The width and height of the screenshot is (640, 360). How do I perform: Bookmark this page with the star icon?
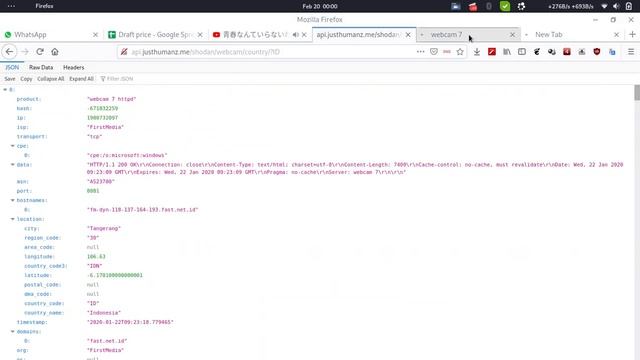(x=460, y=52)
